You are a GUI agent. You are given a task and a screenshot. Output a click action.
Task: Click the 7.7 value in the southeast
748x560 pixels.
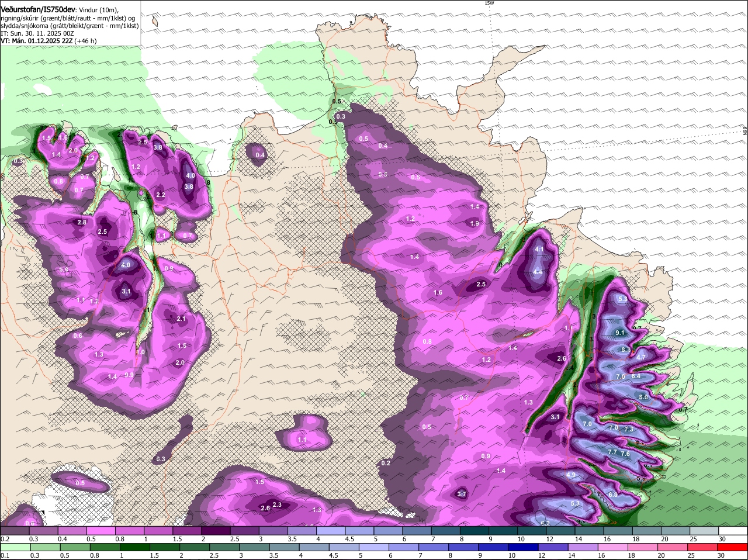click(x=612, y=452)
